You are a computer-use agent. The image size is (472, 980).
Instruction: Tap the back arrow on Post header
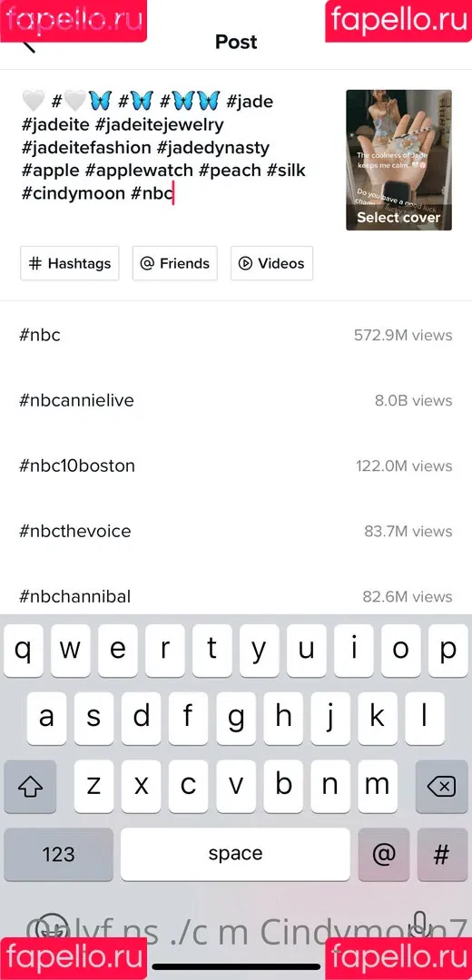click(28, 44)
